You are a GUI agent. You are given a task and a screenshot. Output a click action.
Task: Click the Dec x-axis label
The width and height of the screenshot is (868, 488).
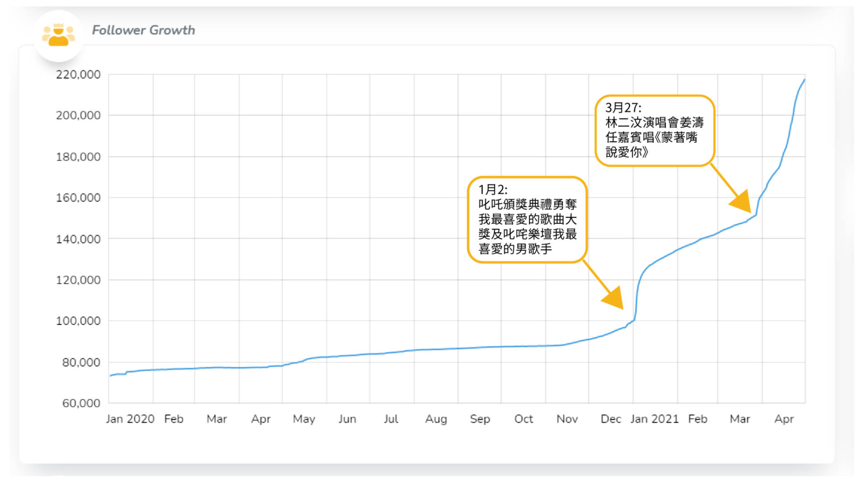click(x=610, y=419)
